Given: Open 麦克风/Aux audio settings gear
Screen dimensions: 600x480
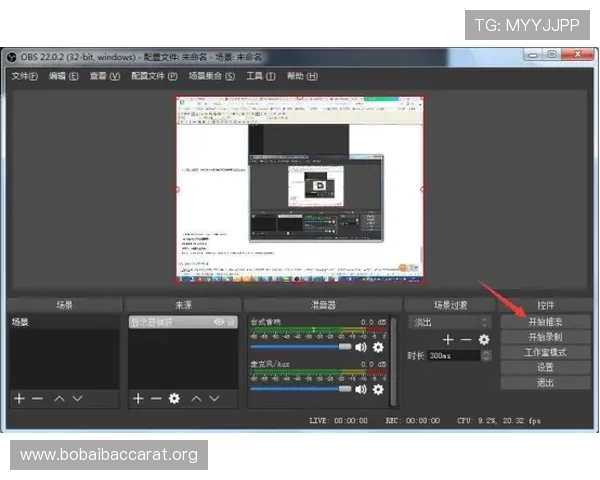Looking at the screenshot, I should click(378, 389).
